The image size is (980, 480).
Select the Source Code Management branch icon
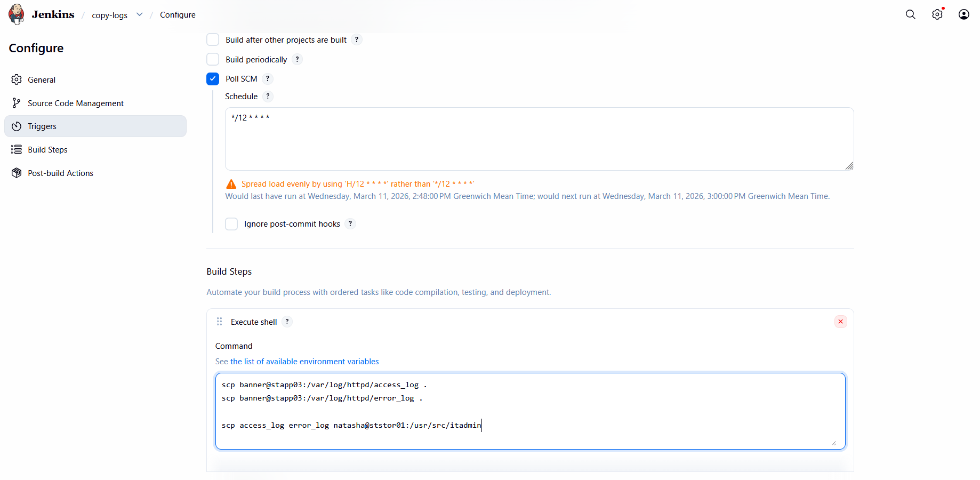click(x=17, y=103)
